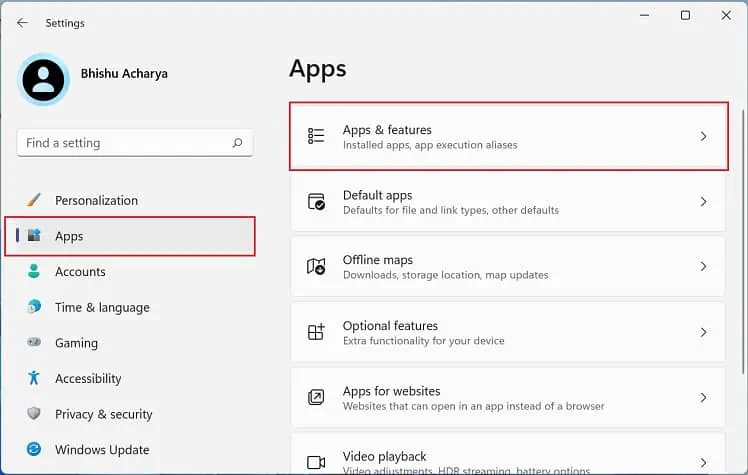Click the Gaming controller icon
Screen dimensions: 748x475
point(34,343)
